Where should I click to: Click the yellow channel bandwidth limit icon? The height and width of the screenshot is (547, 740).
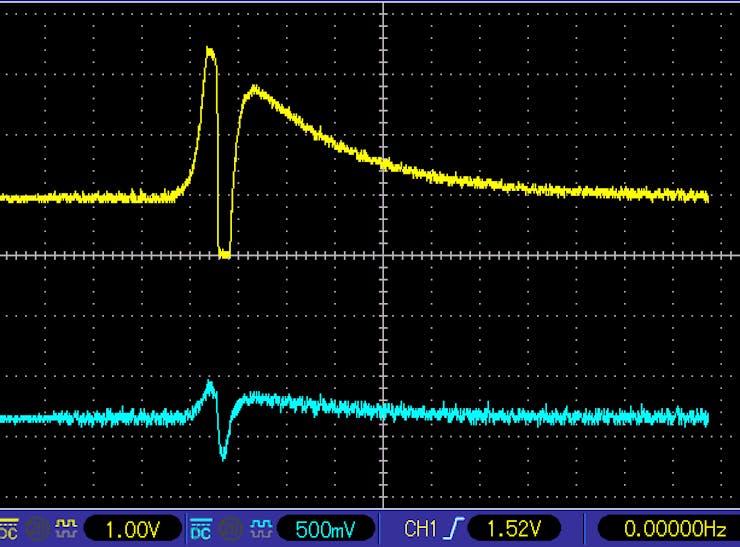pyautogui.click(x=37, y=530)
